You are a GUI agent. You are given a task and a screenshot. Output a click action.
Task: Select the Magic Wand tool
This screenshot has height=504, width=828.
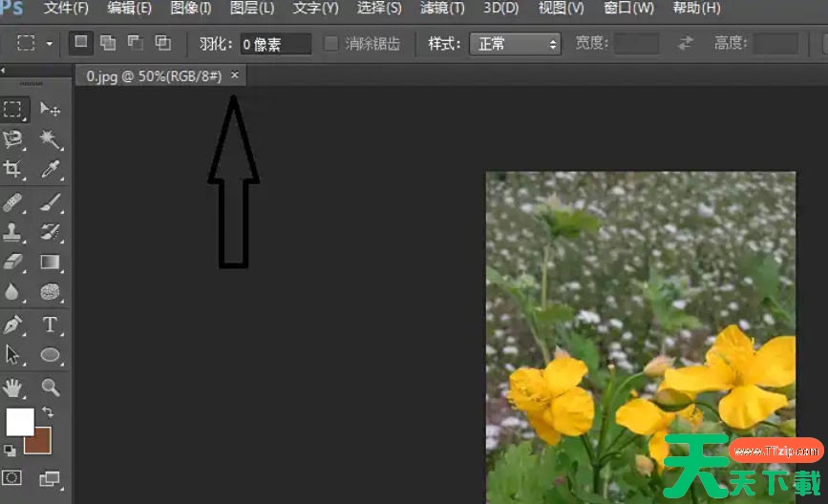pyautogui.click(x=50, y=139)
